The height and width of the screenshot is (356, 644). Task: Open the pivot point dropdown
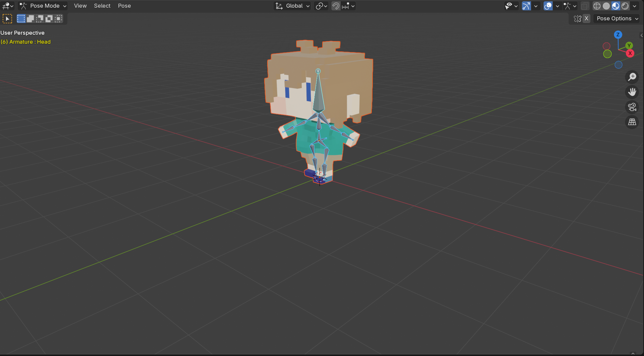point(321,6)
